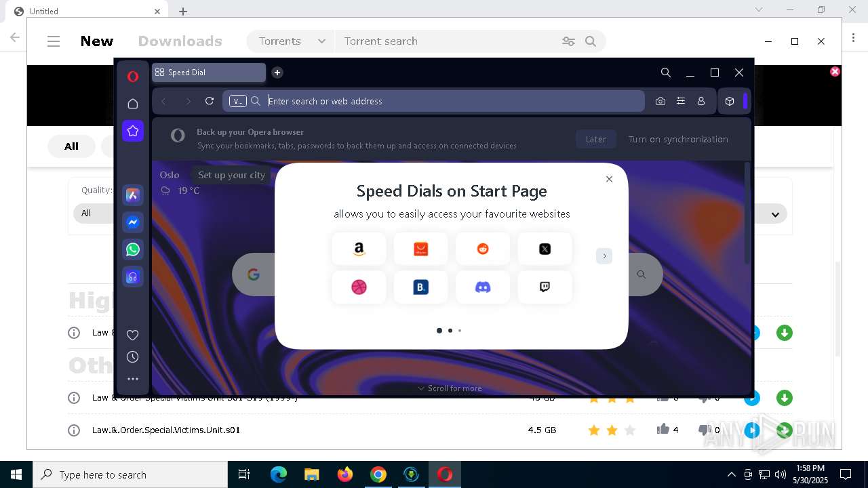Image resolution: width=868 pixels, height=488 pixels.
Task: Open Microsoft Edge from taskbar
Action: click(279, 474)
